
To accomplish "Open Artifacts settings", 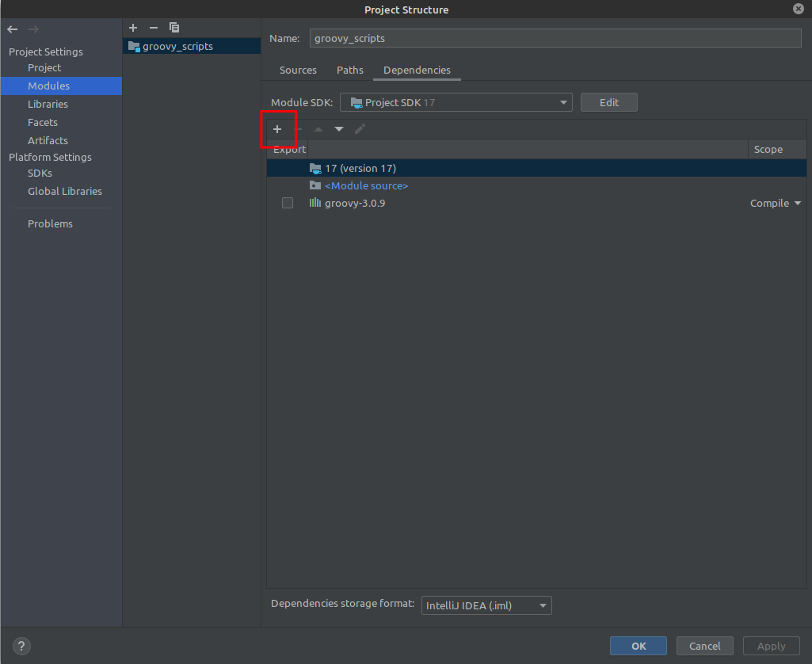I will point(48,140).
